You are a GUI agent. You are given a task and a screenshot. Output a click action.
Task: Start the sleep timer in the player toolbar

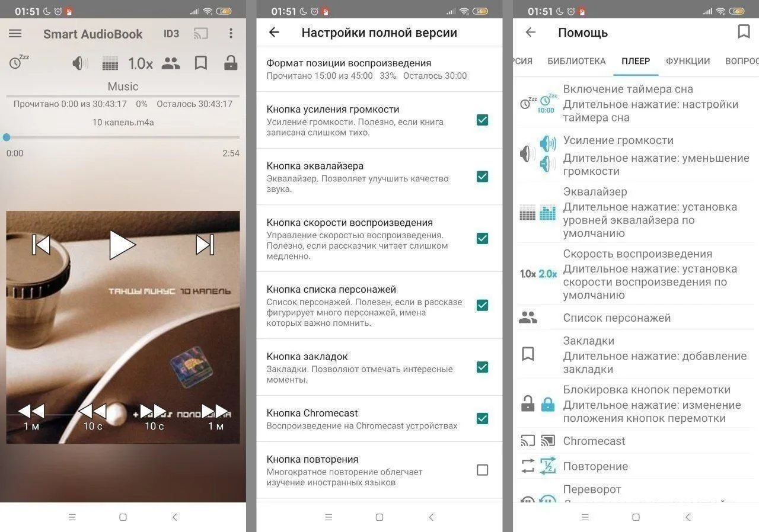[18, 62]
